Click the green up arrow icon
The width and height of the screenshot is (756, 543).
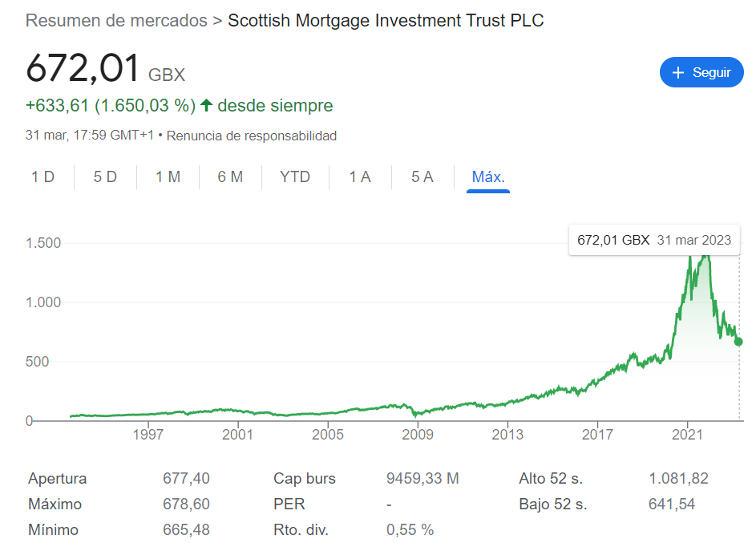(206, 105)
